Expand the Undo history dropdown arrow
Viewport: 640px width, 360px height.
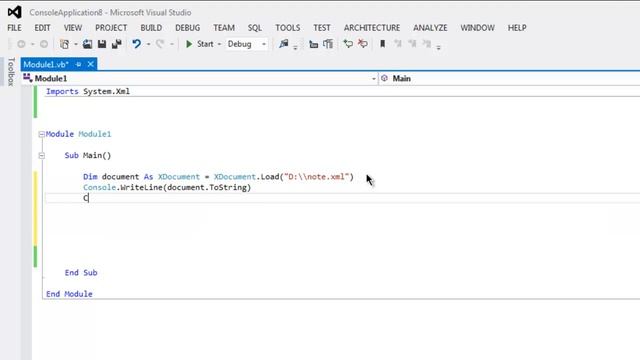pos(148,44)
